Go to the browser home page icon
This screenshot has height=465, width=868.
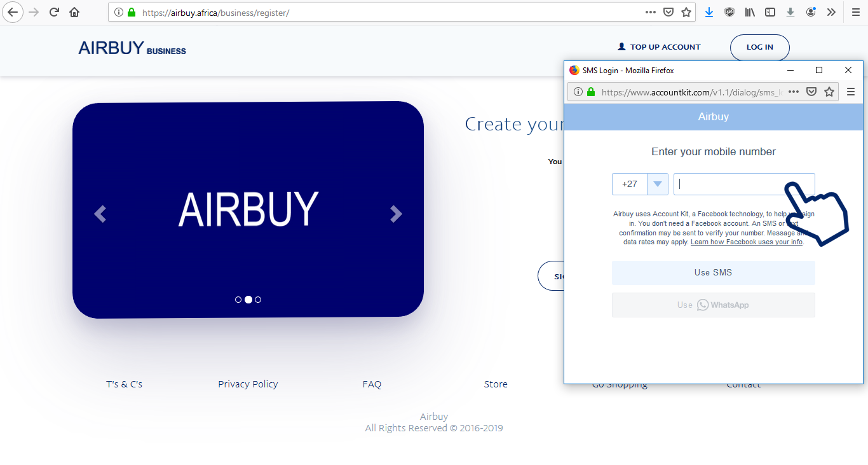[x=74, y=12]
